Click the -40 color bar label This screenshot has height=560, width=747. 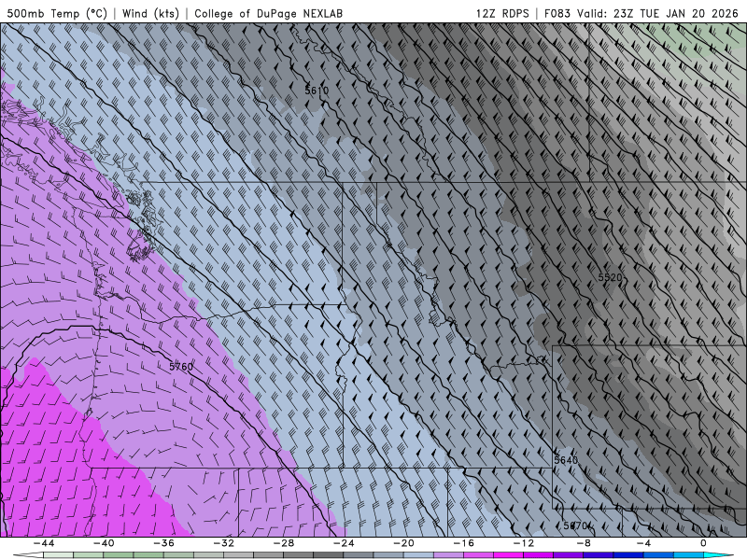pos(104,543)
